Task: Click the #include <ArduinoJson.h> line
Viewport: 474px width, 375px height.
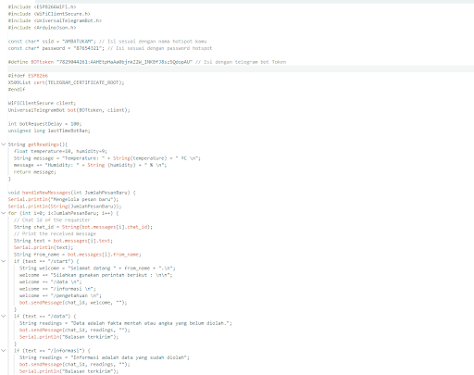Action: point(42,28)
